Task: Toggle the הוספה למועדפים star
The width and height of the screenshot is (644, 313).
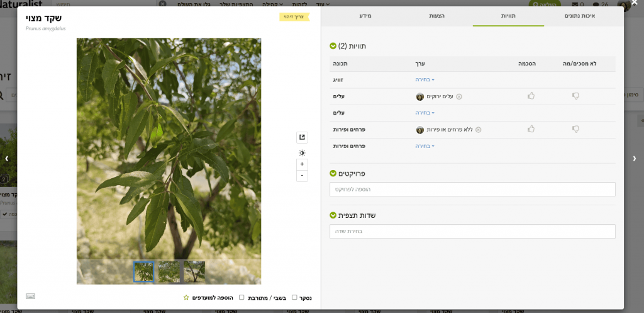Action: tap(186, 297)
